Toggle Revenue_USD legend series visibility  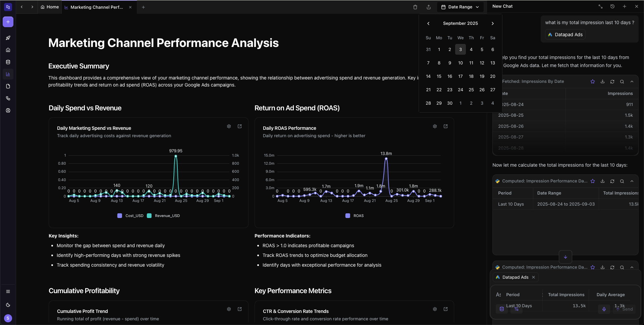coord(164,216)
